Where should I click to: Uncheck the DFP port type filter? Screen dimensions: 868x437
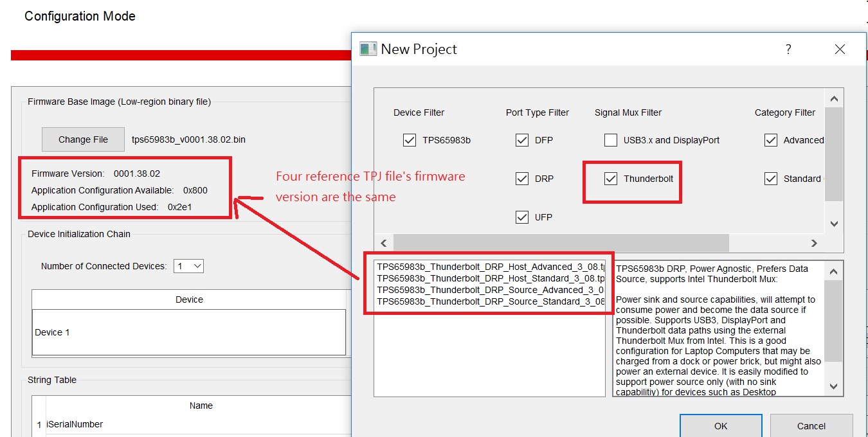(522, 140)
